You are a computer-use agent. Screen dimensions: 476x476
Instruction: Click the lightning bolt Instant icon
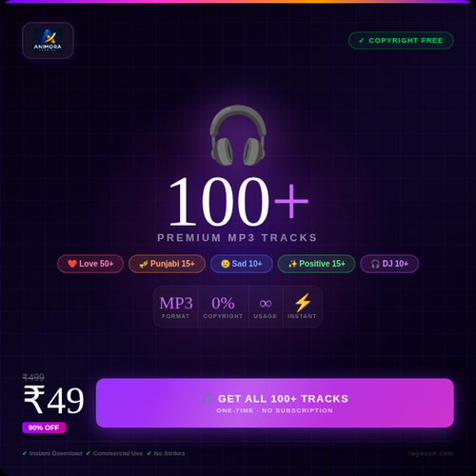click(303, 302)
